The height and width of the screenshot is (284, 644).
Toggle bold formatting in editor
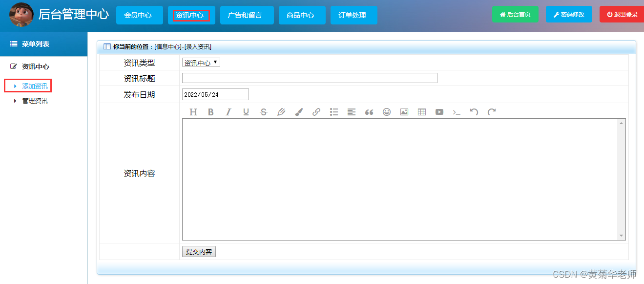[211, 112]
